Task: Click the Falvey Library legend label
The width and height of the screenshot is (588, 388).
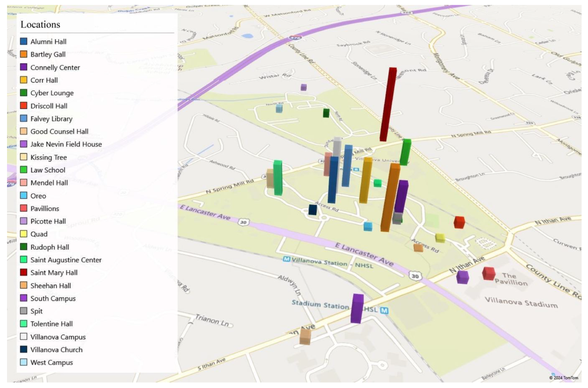Action: click(51, 119)
